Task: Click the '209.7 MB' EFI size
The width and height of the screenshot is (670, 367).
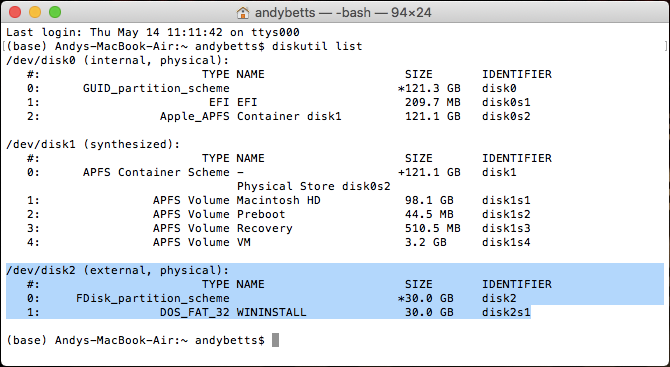Action: tap(432, 103)
